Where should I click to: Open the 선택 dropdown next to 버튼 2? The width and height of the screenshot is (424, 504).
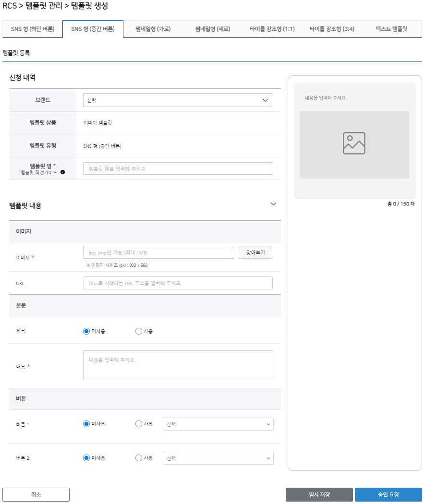coord(218,457)
